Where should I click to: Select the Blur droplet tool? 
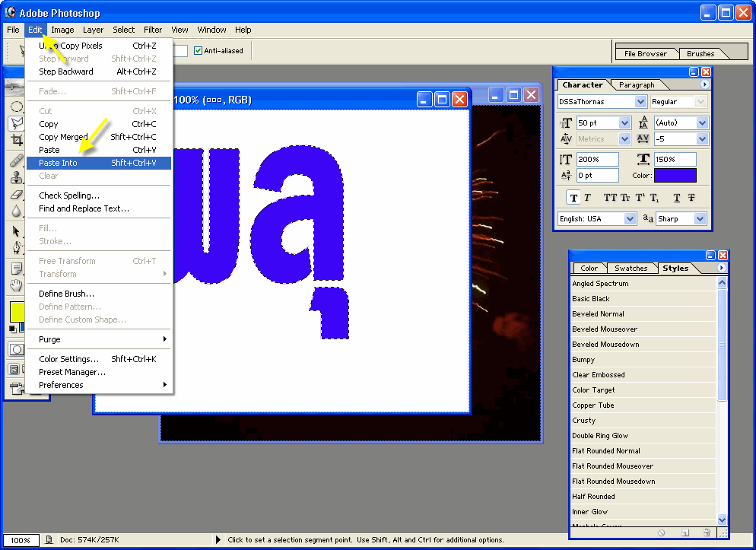coord(17,211)
